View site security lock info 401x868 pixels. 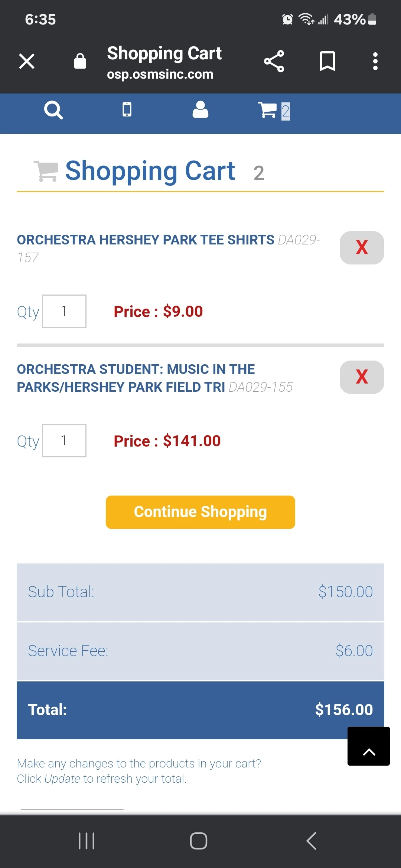pos(80,61)
